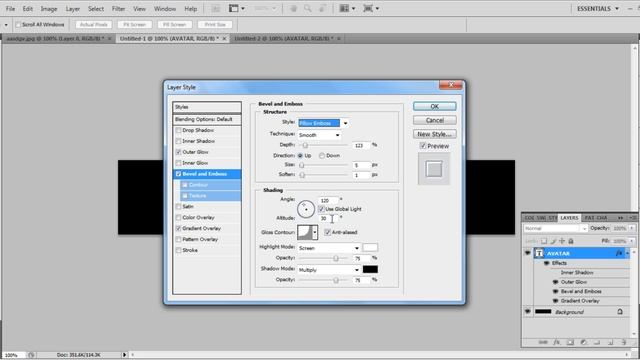640x360 pixels.
Task: Click the Print Size button
Action: (x=215, y=24)
